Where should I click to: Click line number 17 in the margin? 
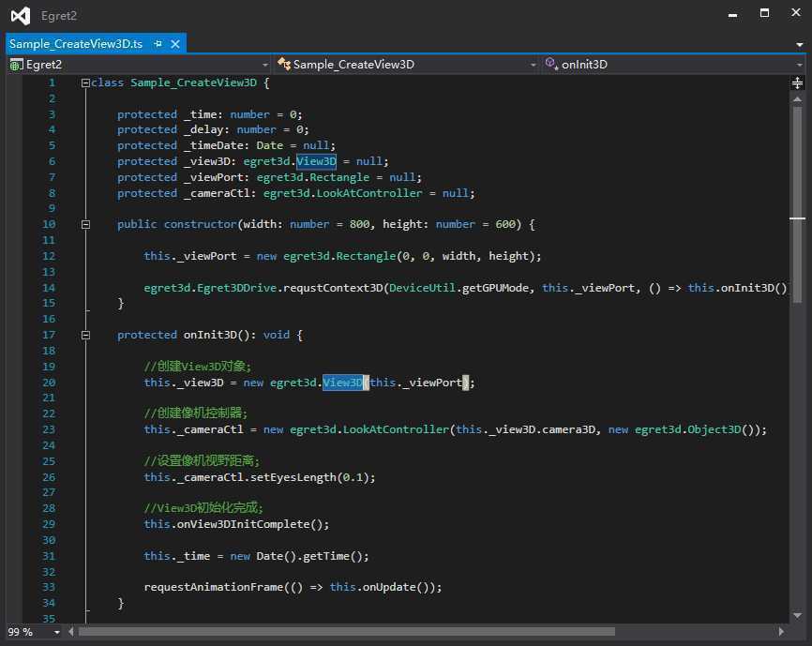pos(49,336)
